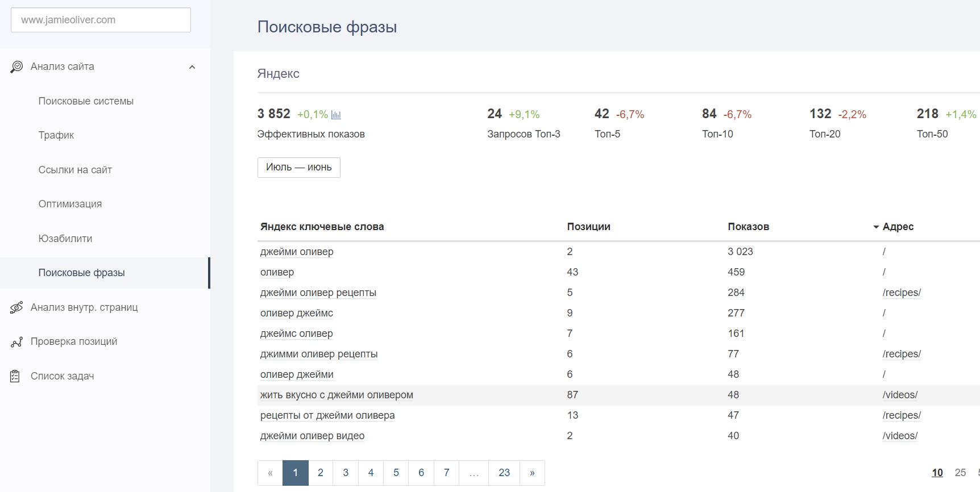The image size is (980, 492).
Task: Open / address in джейми оливер row
Action: 884,252
